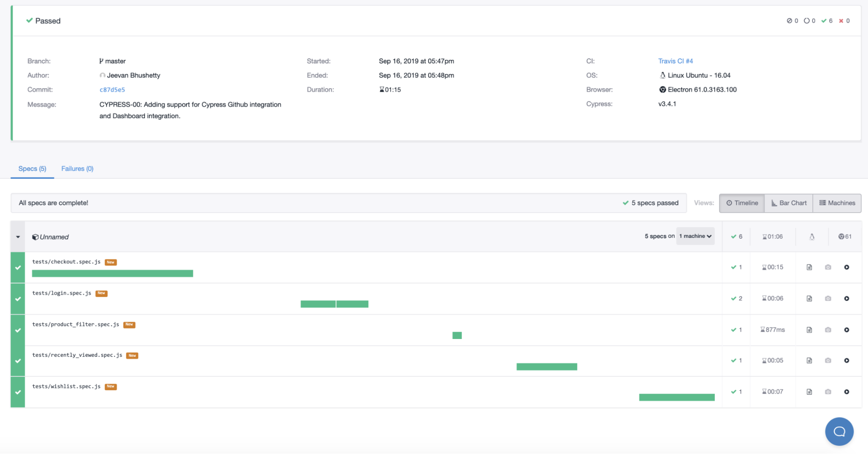
Task: Switch to Machines view
Action: click(836, 203)
